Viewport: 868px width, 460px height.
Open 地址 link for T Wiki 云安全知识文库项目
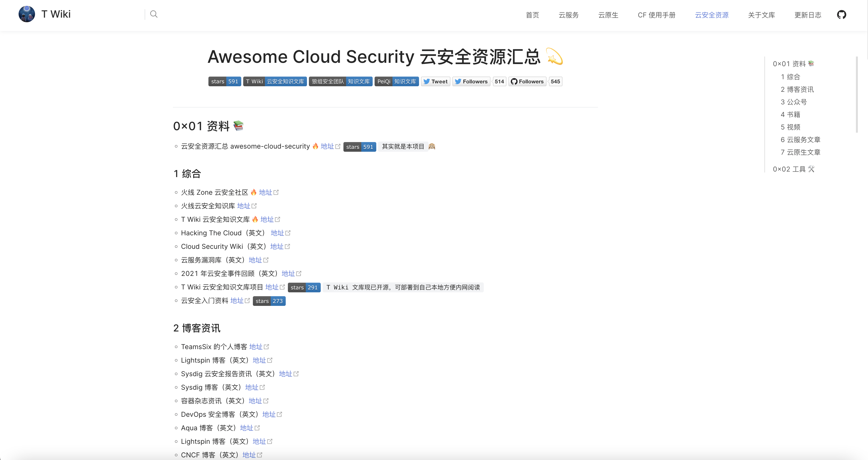275,287
